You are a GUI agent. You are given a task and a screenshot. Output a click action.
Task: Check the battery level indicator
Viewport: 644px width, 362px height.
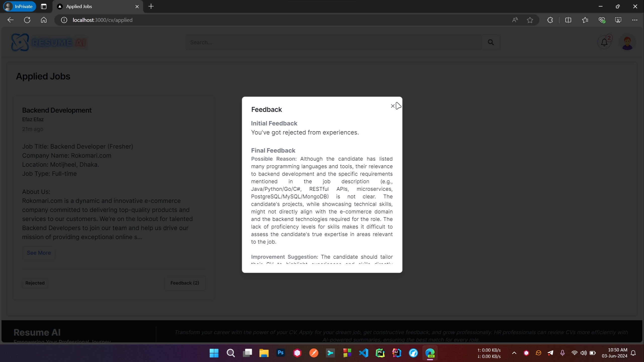(593, 353)
